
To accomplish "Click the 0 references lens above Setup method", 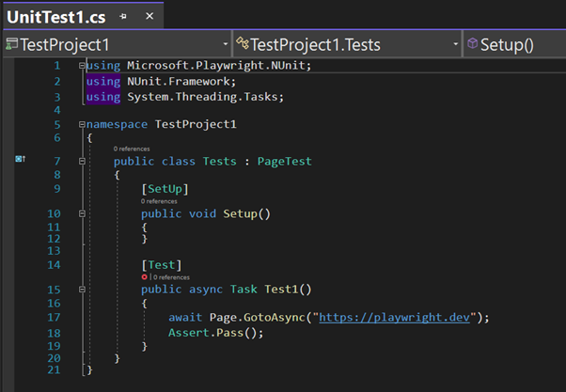I will [x=159, y=201].
